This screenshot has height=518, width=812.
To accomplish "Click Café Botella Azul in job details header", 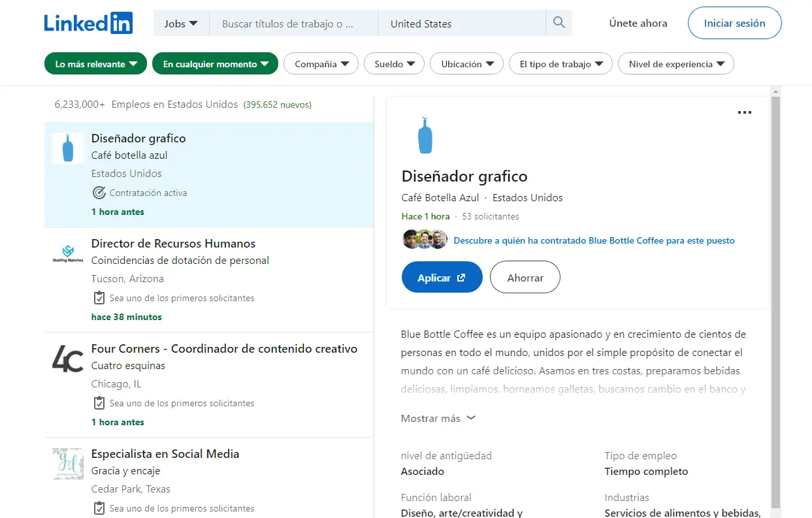I will coord(440,198).
